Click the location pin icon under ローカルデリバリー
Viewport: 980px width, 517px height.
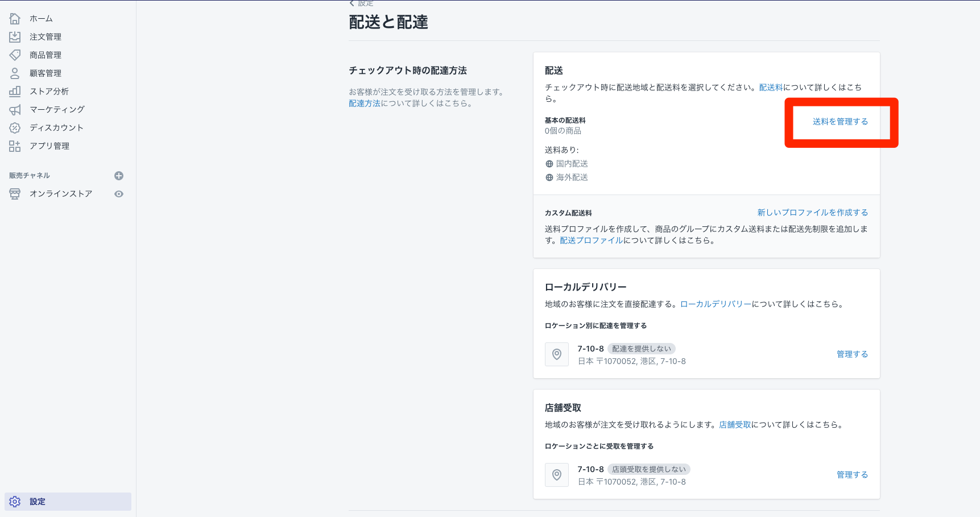pyautogui.click(x=557, y=354)
